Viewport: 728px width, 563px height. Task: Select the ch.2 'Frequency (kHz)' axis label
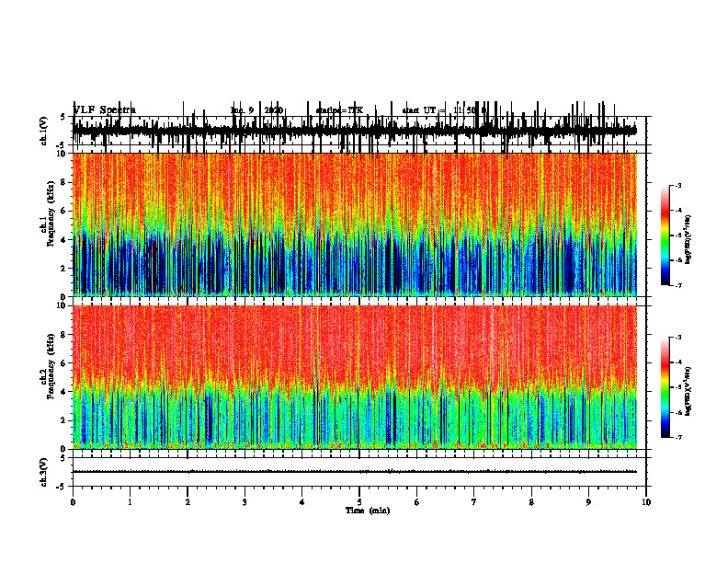[51, 365]
